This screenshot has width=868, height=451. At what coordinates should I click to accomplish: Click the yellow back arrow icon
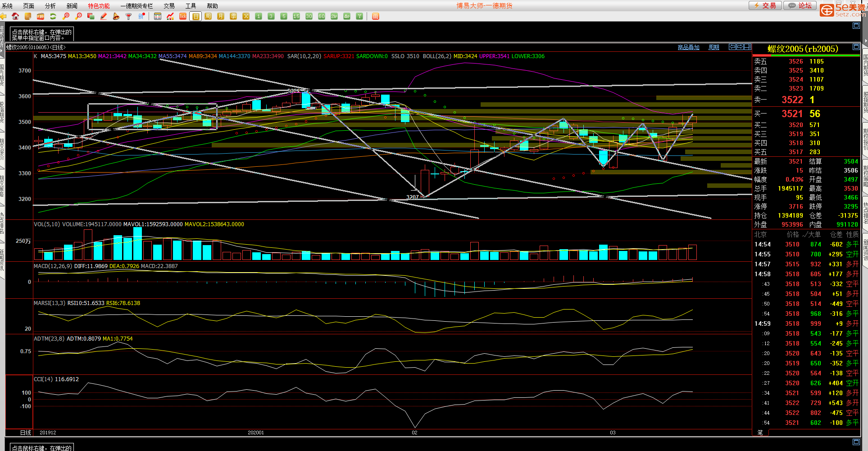pos(3,16)
